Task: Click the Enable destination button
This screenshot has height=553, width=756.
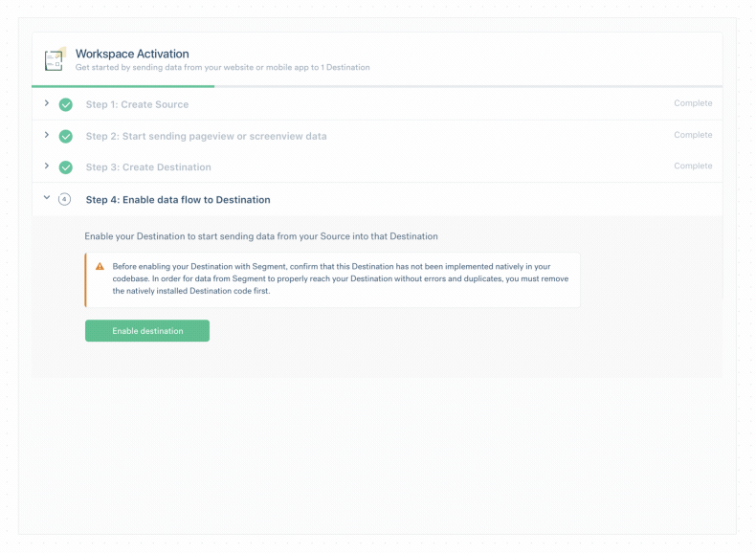Action: (147, 331)
